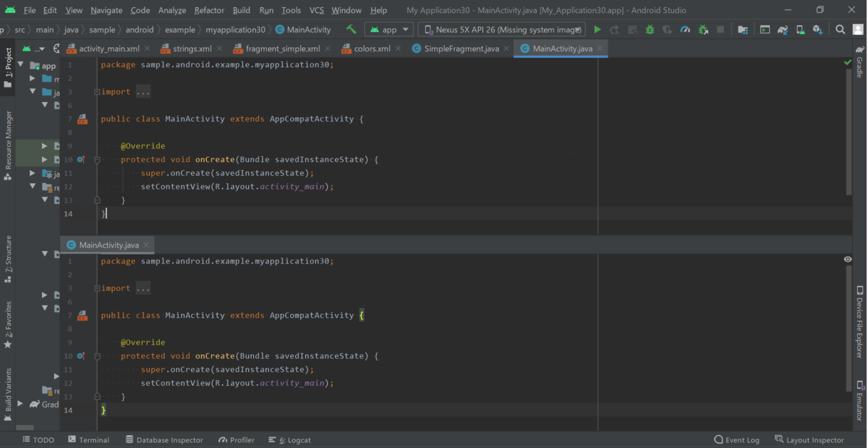Toggle the reader mode eye icon
The image size is (868, 448).
click(848, 259)
